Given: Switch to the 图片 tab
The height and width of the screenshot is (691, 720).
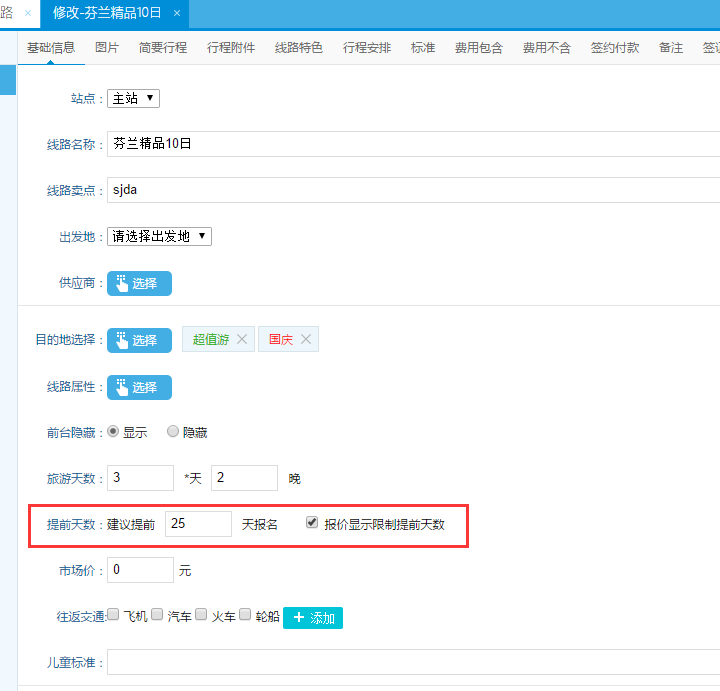Looking at the screenshot, I should coord(106,48).
